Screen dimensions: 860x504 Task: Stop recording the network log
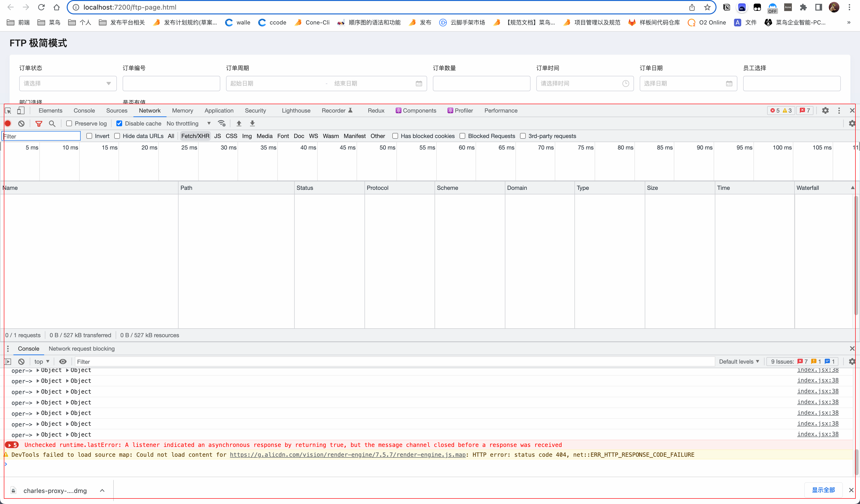8,124
